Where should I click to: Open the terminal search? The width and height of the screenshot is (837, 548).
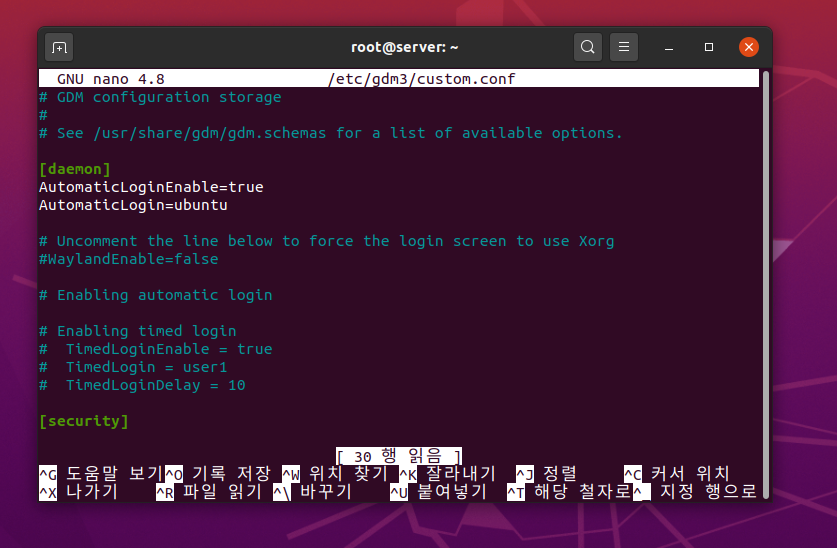click(588, 47)
